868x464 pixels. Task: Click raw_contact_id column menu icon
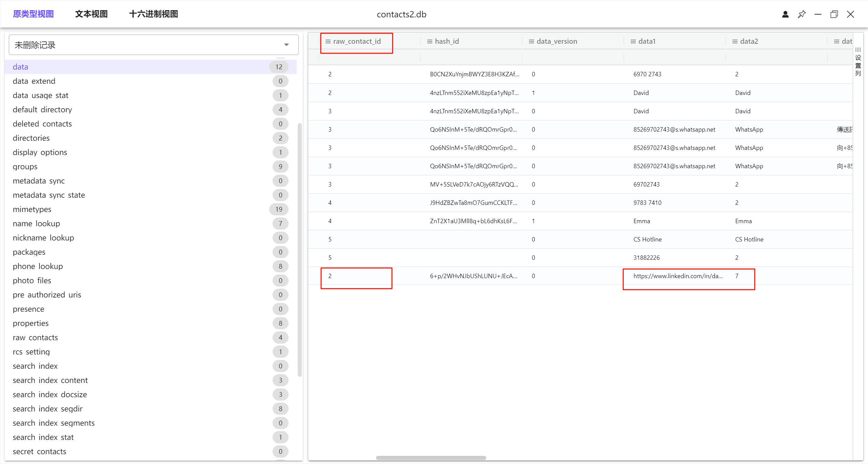(328, 41)
